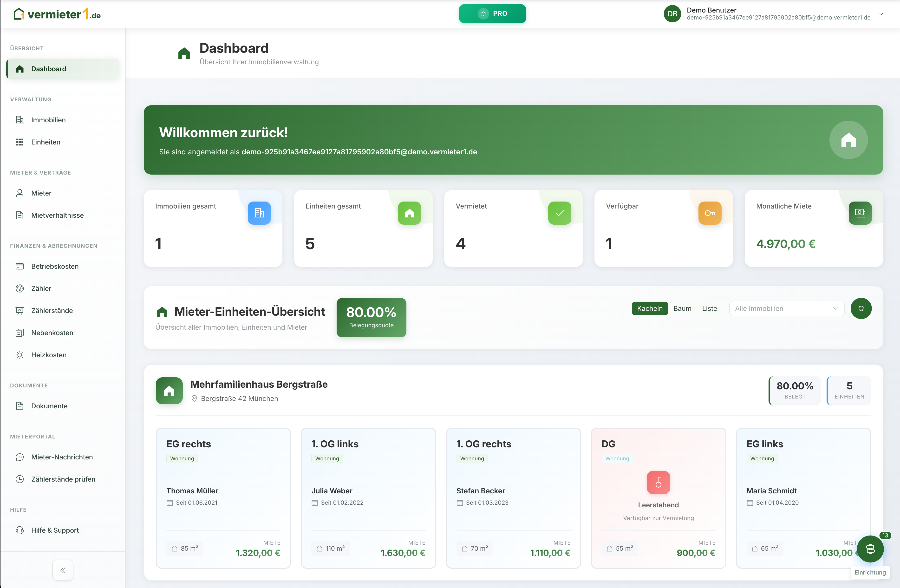Click the refresh icon next to Alle Immobilien
900x588 pixels.
click(861, 308)
